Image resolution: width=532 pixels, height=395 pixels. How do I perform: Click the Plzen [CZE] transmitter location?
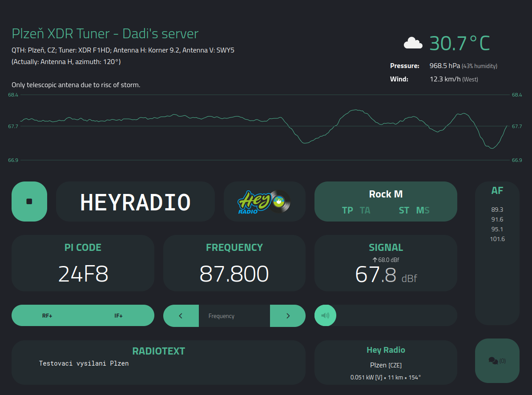pyautogui.click(x=386, y=365)
